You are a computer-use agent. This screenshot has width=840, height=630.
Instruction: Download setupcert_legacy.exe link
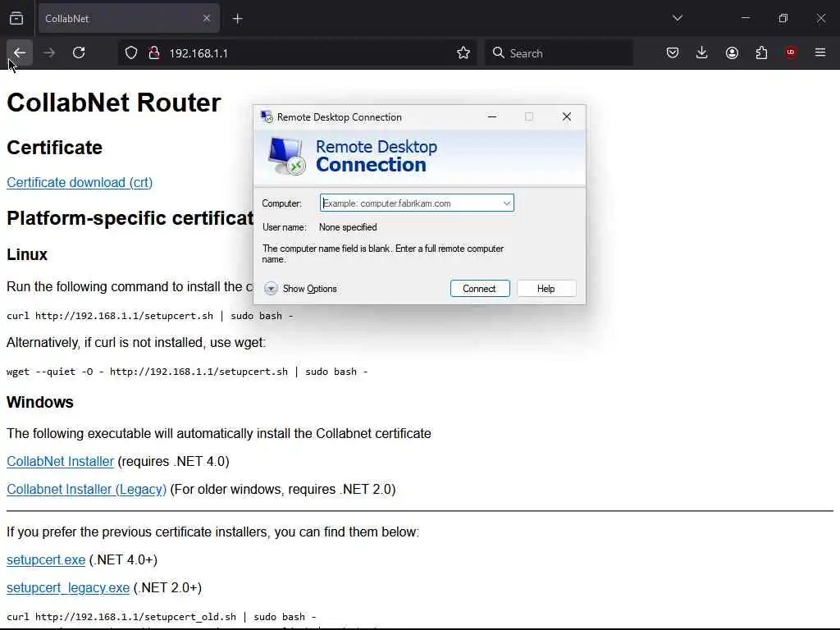click(68, 587)
